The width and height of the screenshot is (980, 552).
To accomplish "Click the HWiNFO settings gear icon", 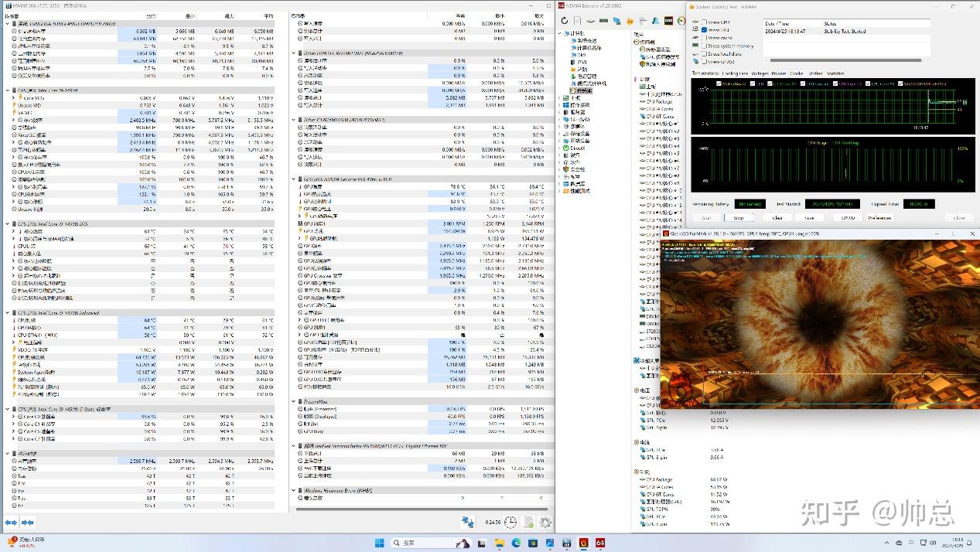I will [x=545, y=523].
